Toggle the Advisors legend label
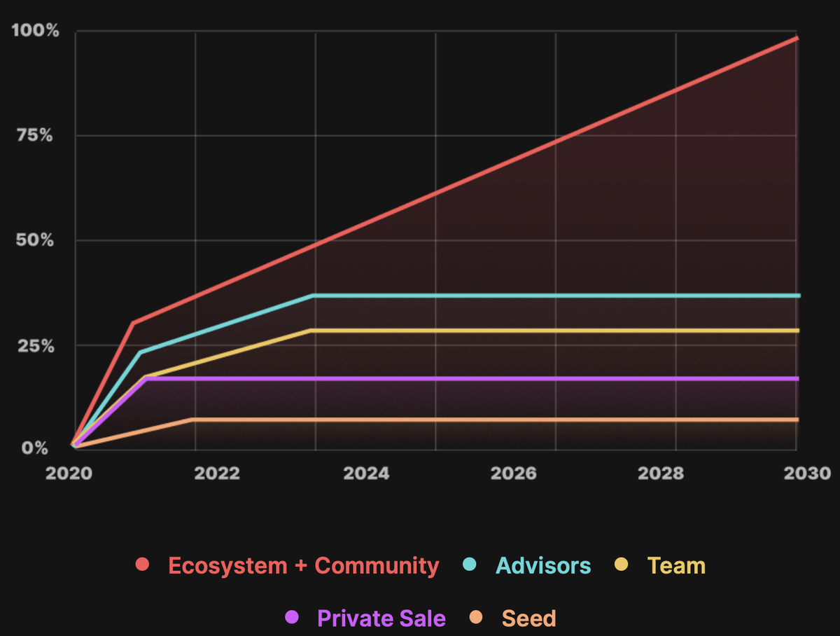 point(543,565)
